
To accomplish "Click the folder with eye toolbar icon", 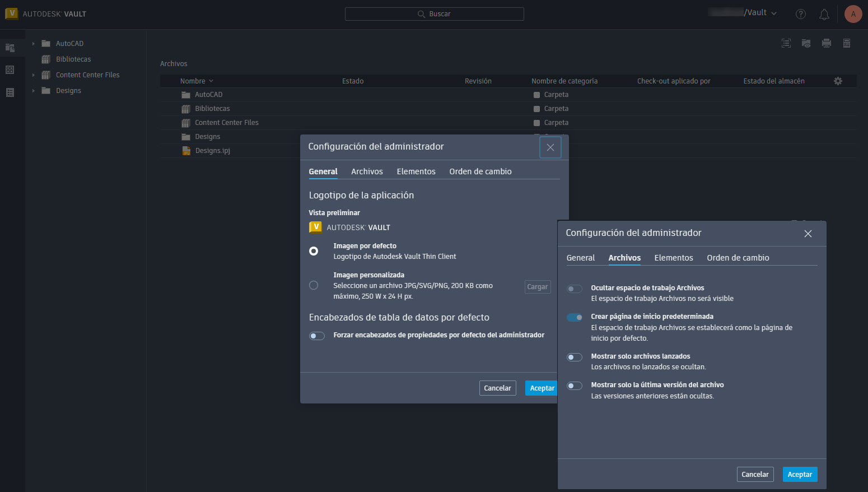I will coord(806,43).
